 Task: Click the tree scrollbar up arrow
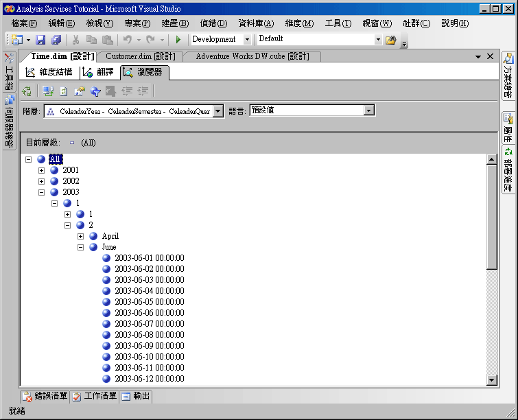[x=491, y=159]
